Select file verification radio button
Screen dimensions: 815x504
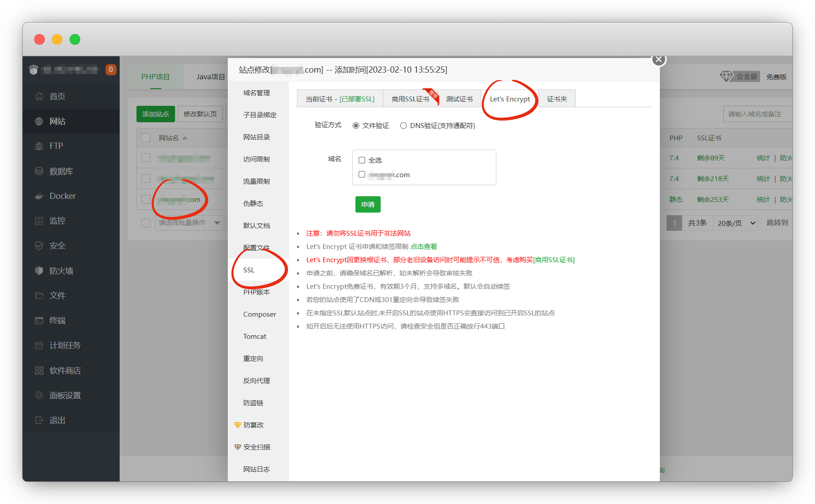point(355,126)
